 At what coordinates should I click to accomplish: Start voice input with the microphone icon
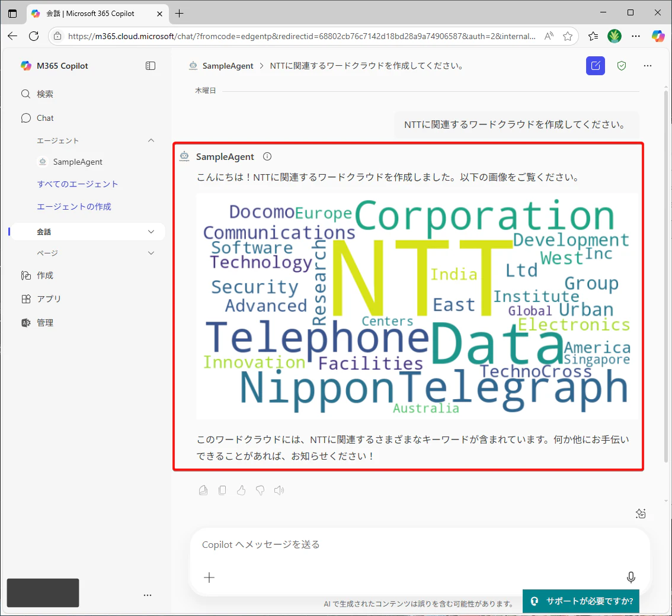point(631,577)
